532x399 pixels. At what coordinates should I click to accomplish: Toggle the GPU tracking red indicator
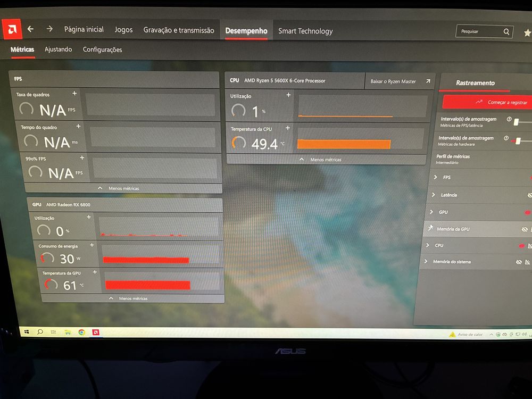pos(527,213)
